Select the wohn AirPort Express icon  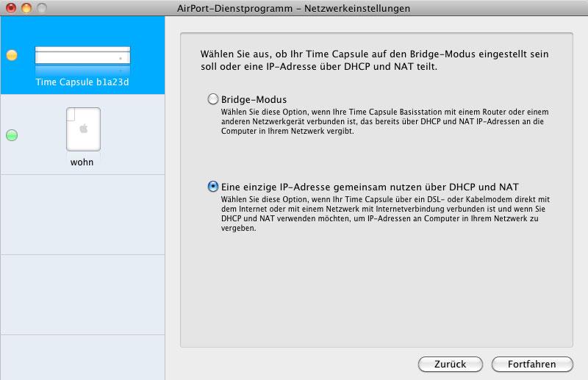83,129
